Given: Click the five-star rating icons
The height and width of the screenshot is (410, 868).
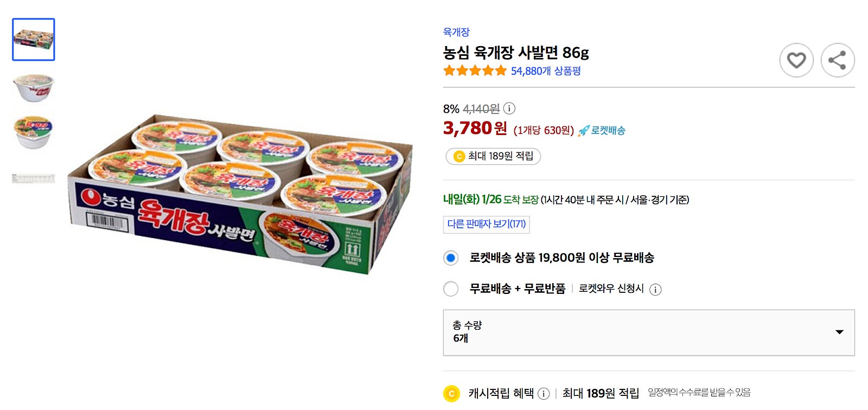Looking at the screenshot, I should (x=475, y=71).
